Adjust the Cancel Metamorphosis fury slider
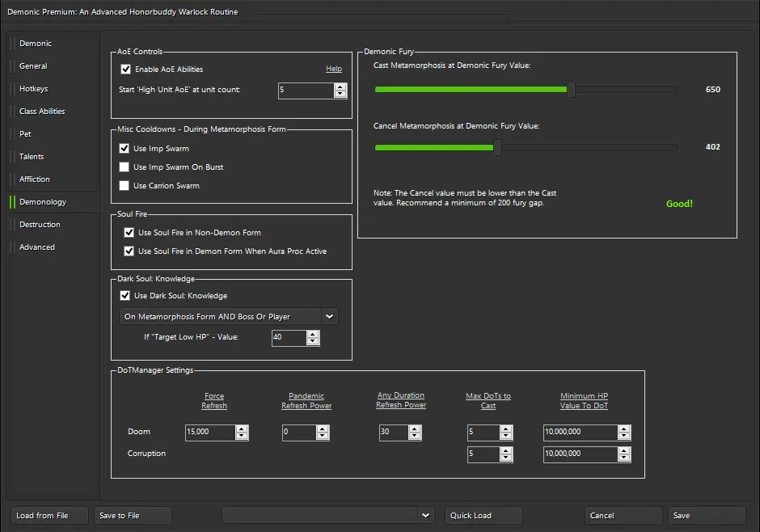 coord(497,147)
